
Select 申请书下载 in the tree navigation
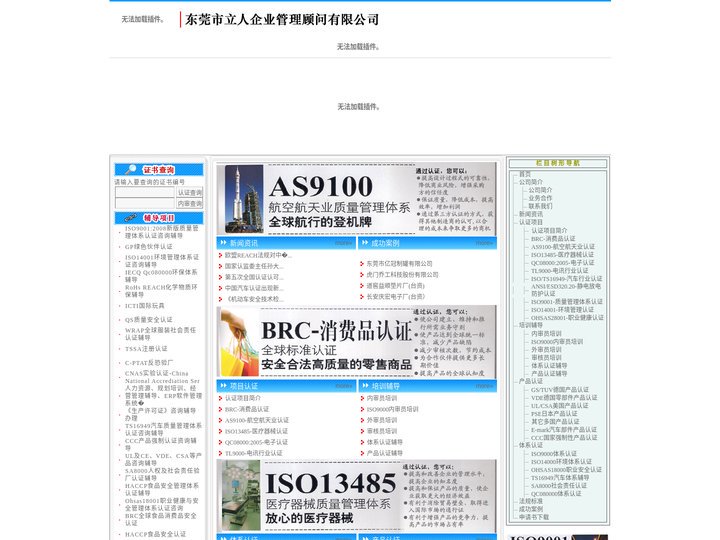pos(534,517)
